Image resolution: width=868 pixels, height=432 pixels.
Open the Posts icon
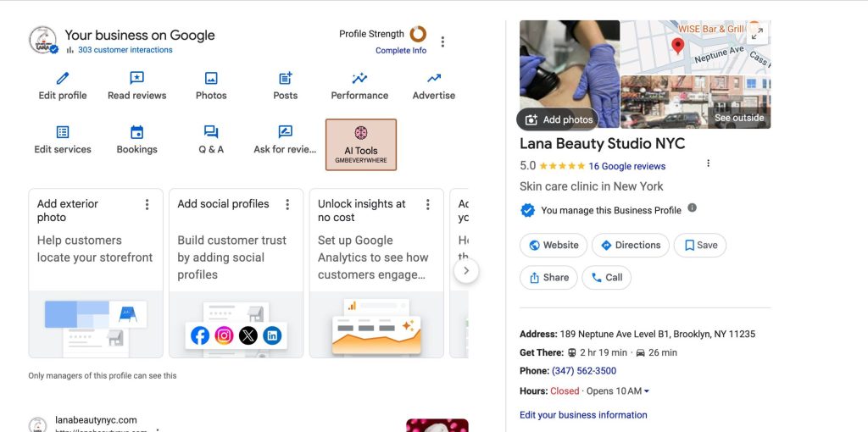(286, 79)
